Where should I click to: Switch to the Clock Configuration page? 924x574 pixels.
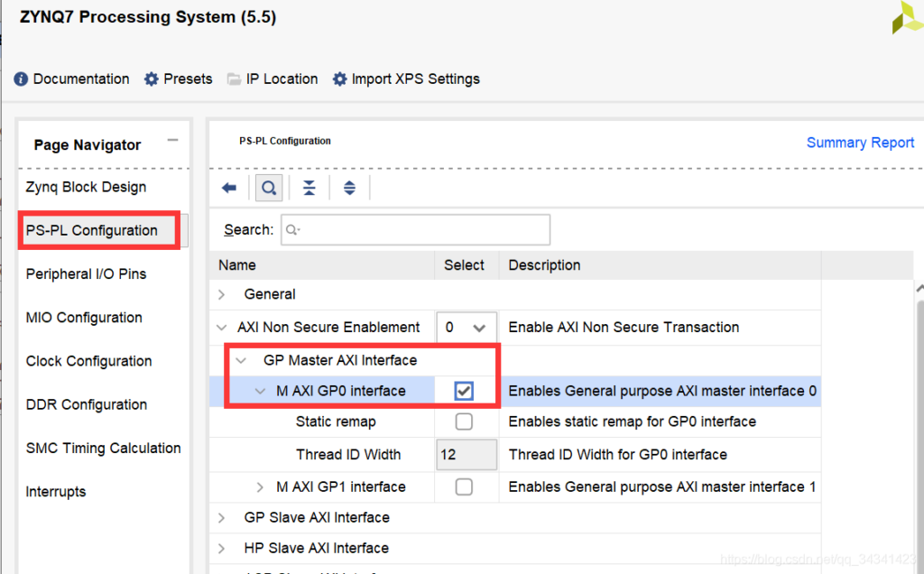[89, 361]
